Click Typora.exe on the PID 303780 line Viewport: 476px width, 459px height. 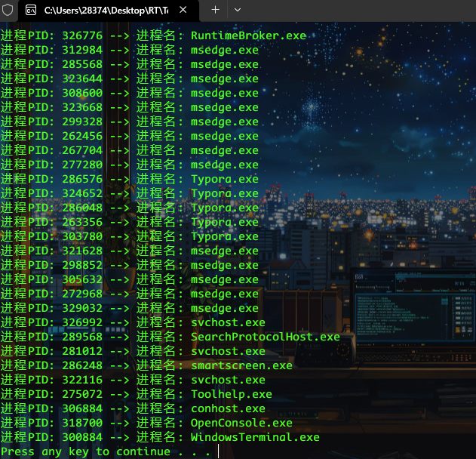point(225,236)
